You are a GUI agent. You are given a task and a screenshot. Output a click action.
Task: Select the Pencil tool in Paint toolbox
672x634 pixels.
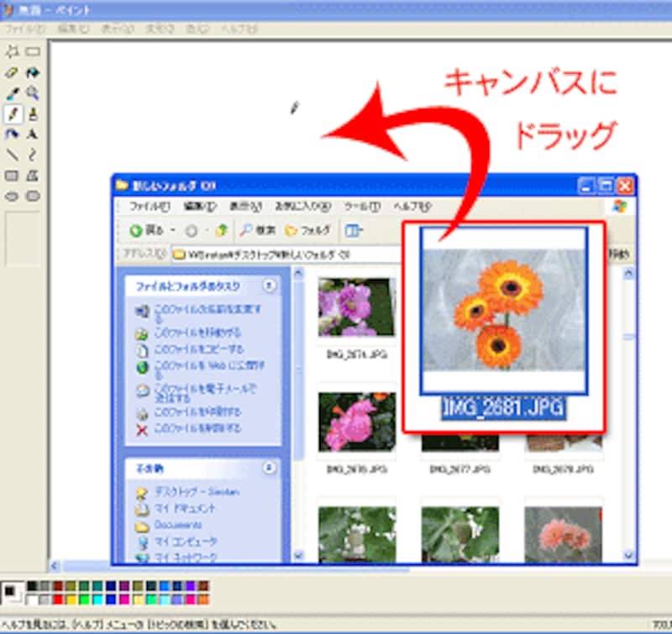(12, 114)
